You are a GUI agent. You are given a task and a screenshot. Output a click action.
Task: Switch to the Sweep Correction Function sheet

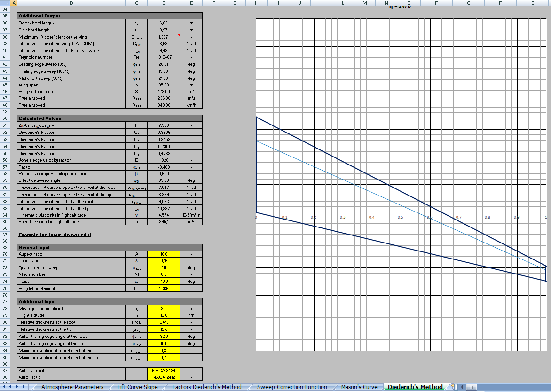tap(291, 387)
